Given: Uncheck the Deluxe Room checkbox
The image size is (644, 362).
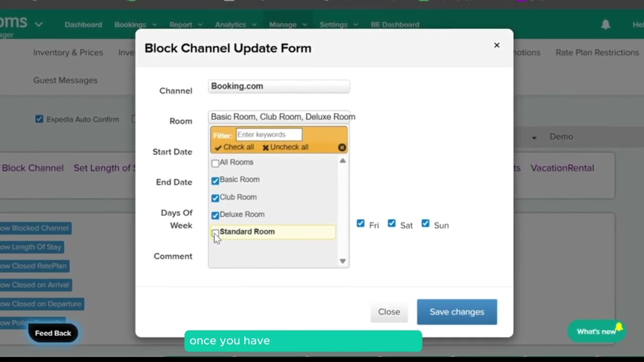Looking at the screenshot, I should [215, 215].
